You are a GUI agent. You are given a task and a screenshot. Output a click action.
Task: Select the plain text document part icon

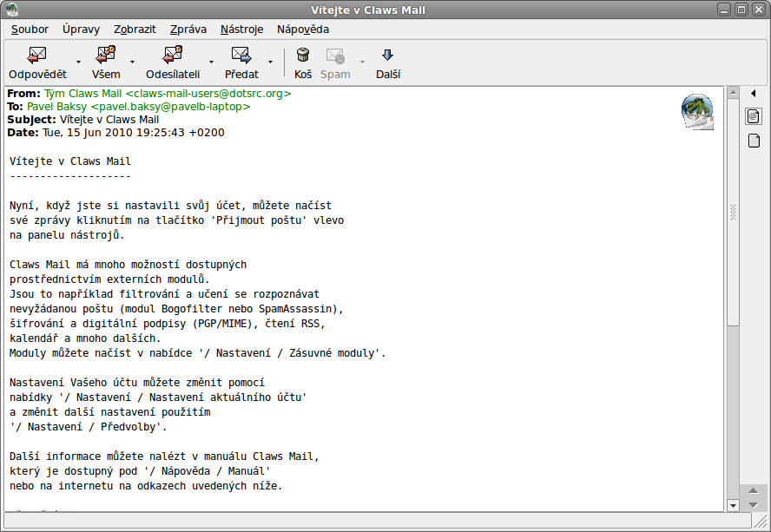(x=754, y=141)
